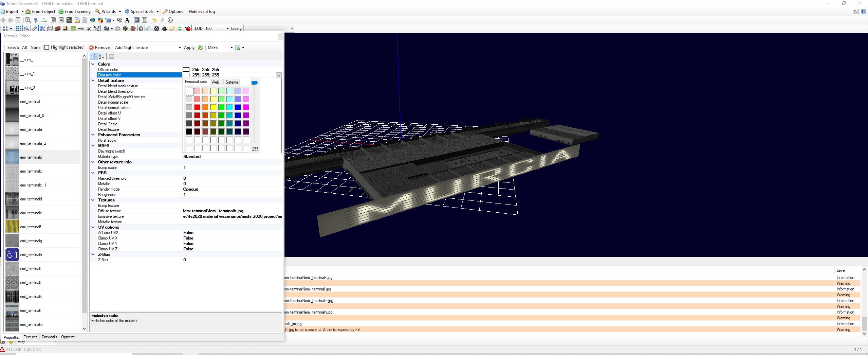This screenshot has width=868, height=355.
Task: Click the "Render mode" property row
Action: coord(186,189)
